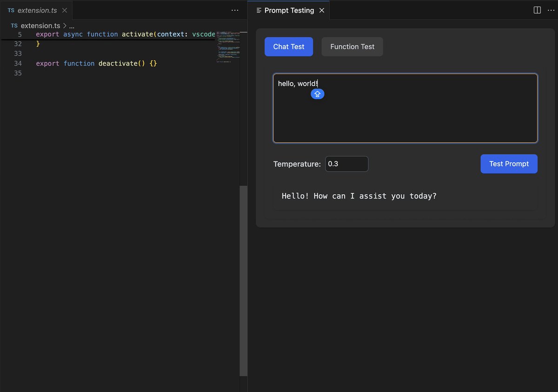
Task: Select the Chat Test button
Action: click(x=289, y=47)
